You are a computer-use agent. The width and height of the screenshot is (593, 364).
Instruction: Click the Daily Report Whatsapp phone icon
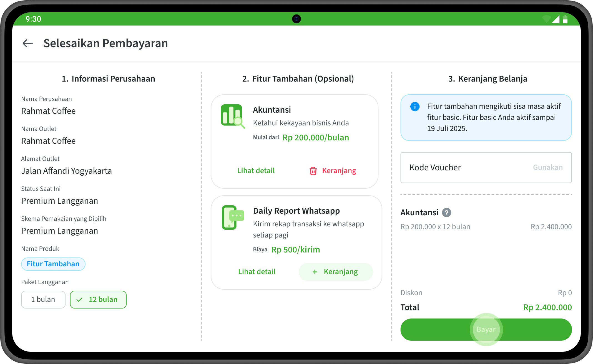[x=233, y=217]
